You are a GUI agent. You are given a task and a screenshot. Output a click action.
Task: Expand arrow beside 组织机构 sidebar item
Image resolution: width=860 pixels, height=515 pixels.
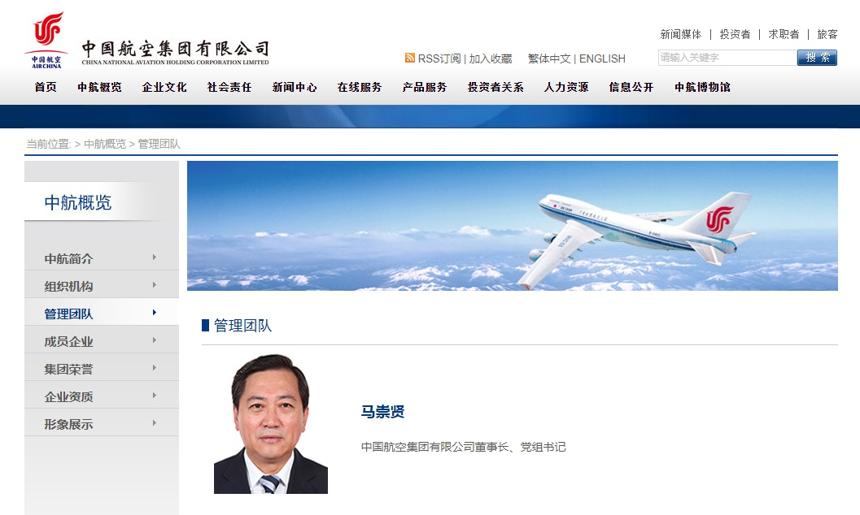(x=154, y=285)
